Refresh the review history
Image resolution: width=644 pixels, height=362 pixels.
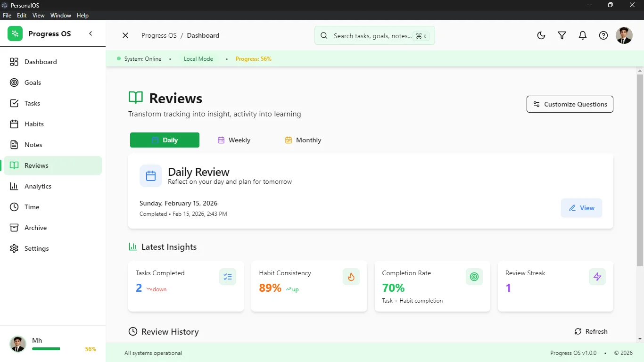pyautogui.click(x=591, y=331)
